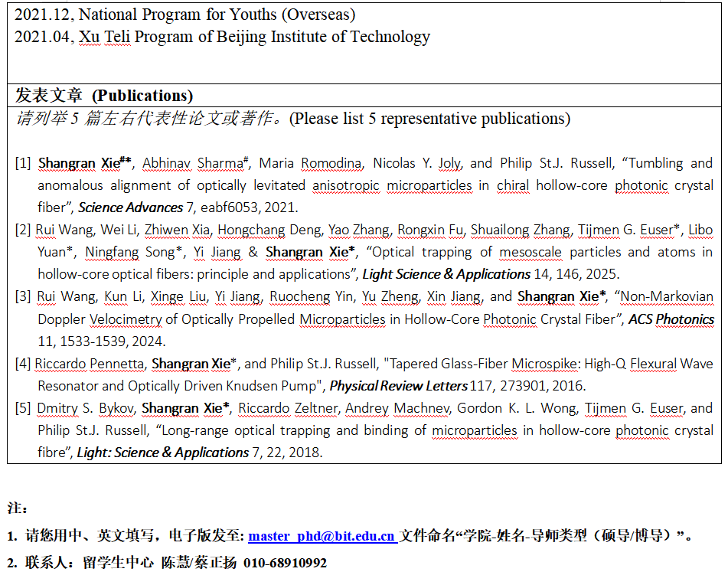728x585 pixels.
Task: Place cursor on reference number [3]
Action: (24, 297)
